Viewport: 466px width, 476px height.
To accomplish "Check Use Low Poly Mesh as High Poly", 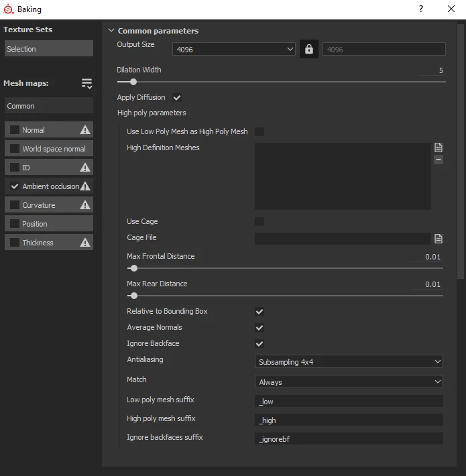I will tap(259, 132).
